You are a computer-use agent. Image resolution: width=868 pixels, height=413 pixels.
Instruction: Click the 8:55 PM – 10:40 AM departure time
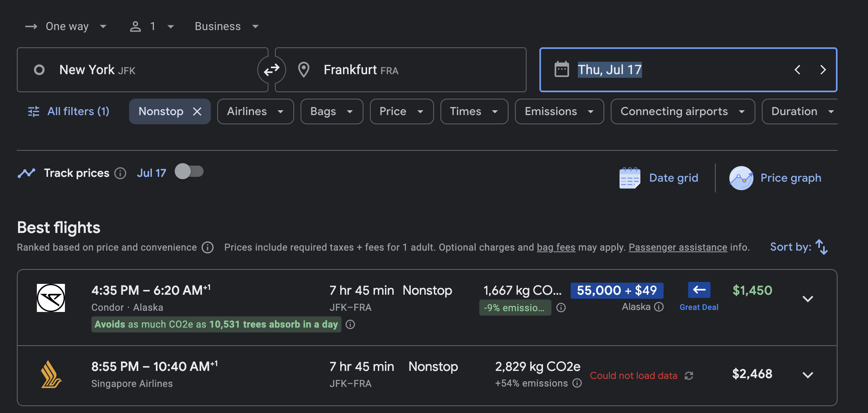click(x=155, y=366)
